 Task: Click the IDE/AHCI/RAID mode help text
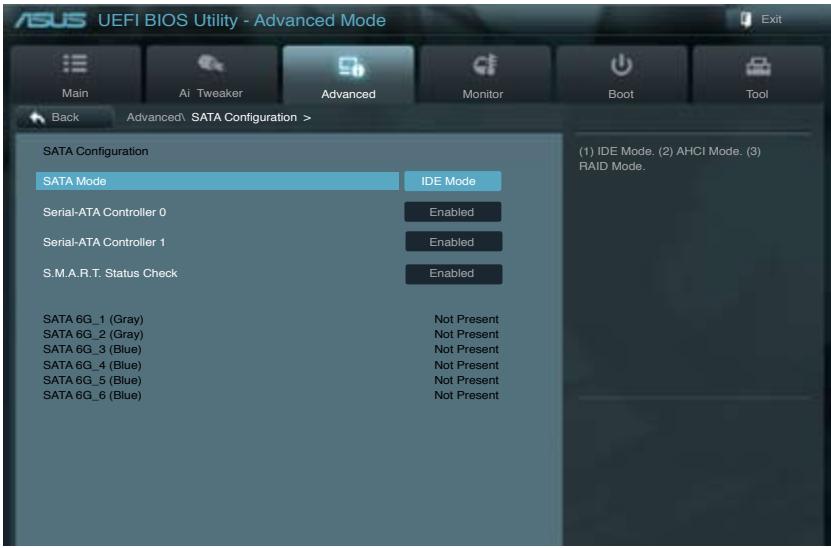click(x=670, y=158)
